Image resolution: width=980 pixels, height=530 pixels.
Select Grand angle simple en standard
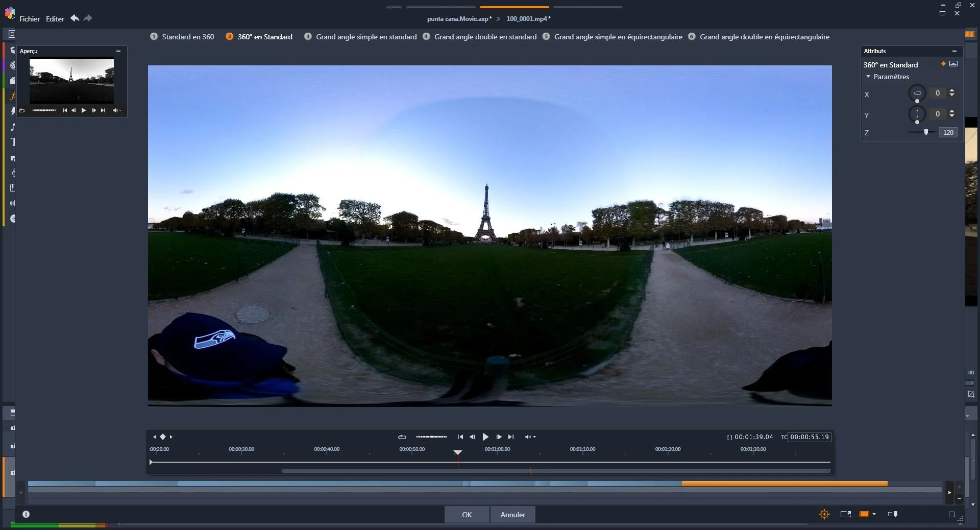(x=360, y=37)
